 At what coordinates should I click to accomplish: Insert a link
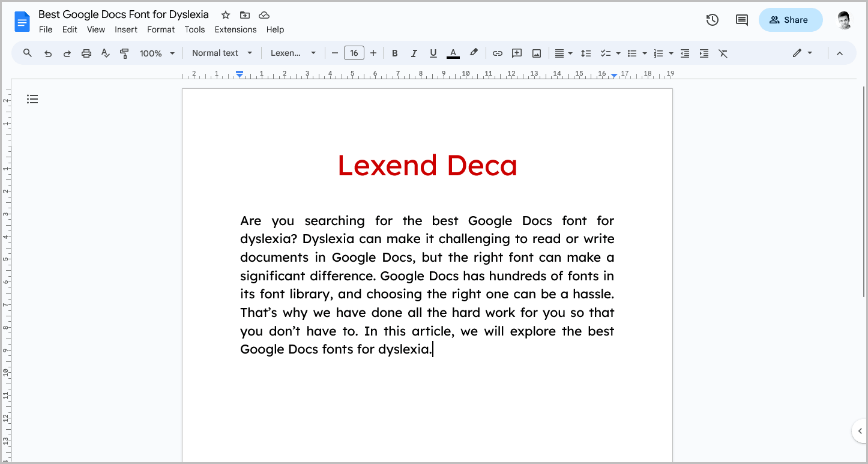(498, 53)
